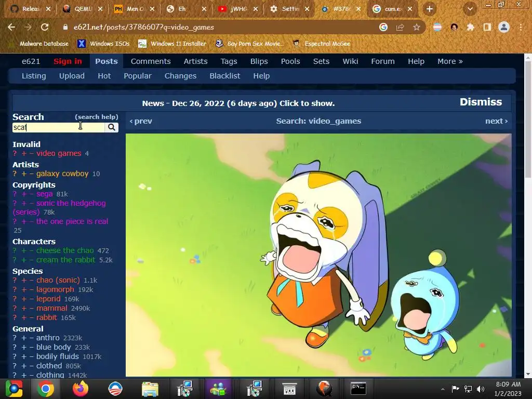Open the Forum menu item

pos(383,61)
